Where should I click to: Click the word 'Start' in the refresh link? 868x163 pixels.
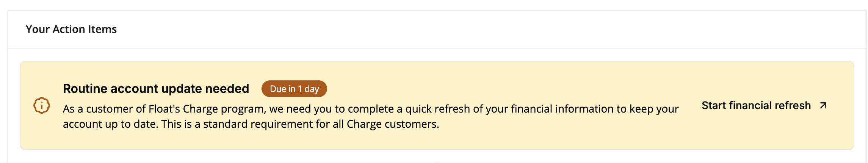click(714, 105)
